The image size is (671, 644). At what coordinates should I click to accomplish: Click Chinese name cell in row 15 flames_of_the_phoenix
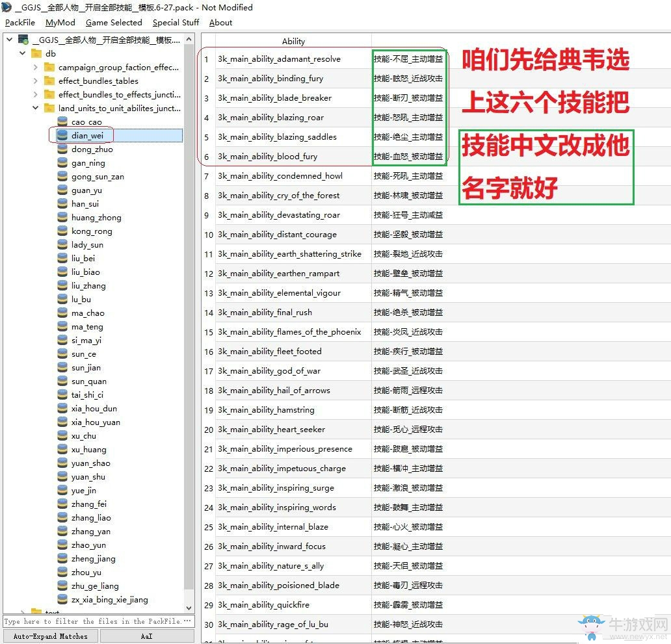(x=408, y=332)
